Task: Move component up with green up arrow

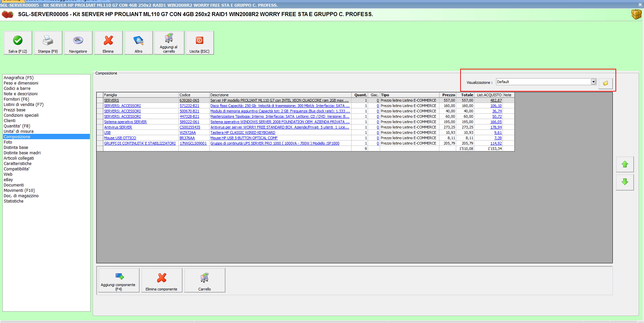Action: [x=625, y=164]
